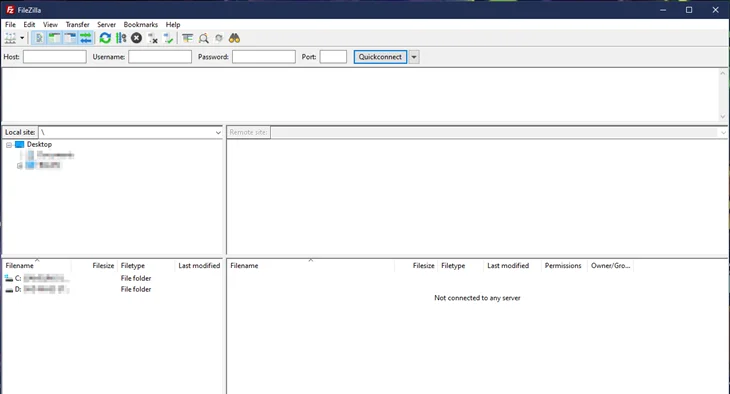Toggle directory comparison
Screen dimensions: 730x394
pyautogui.click(x=203, y=38)
